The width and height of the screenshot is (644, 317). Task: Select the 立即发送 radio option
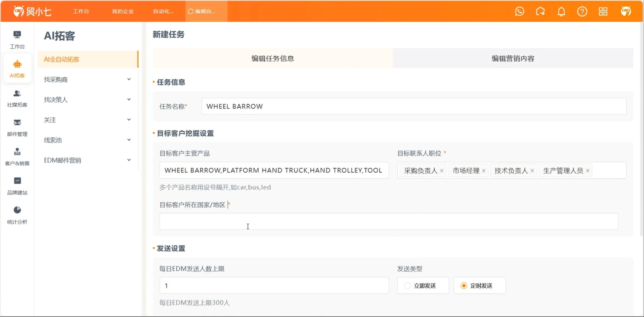tap(423, 286)
